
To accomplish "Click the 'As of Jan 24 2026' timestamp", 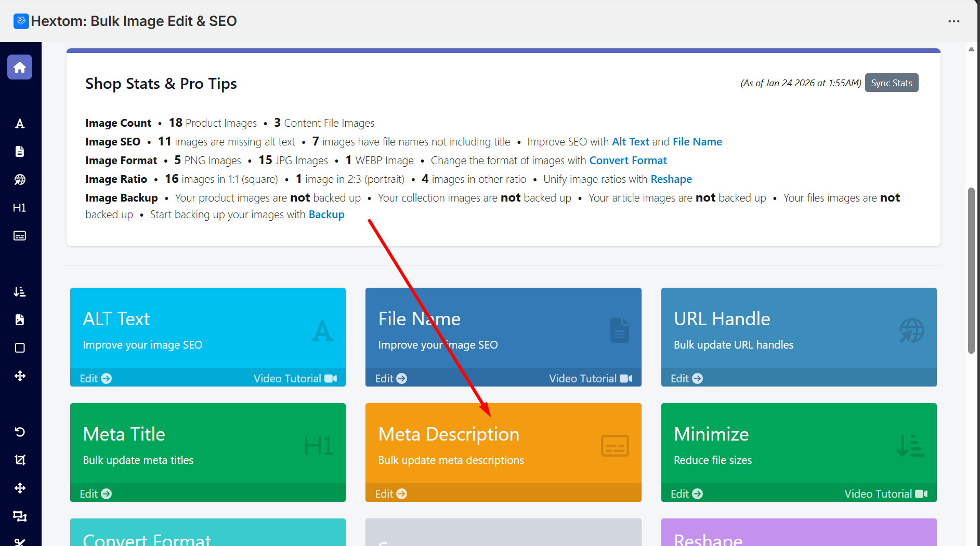I will tap(801, 83).
